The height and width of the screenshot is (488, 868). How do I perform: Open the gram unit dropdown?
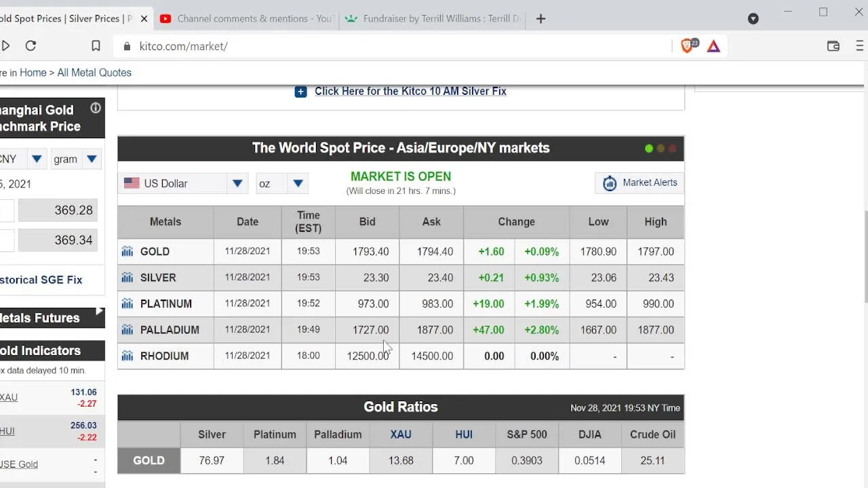pyautogui.click(x=76, y=159)
